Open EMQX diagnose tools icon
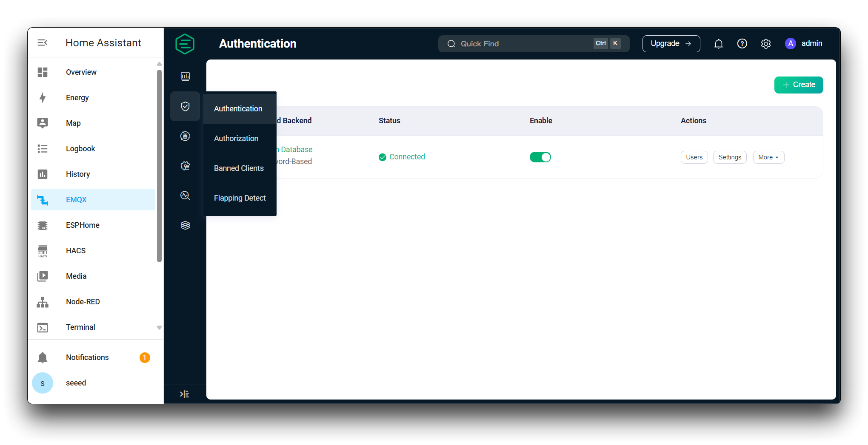The width and height of the screenshot is (868, 445). (185, 196)
